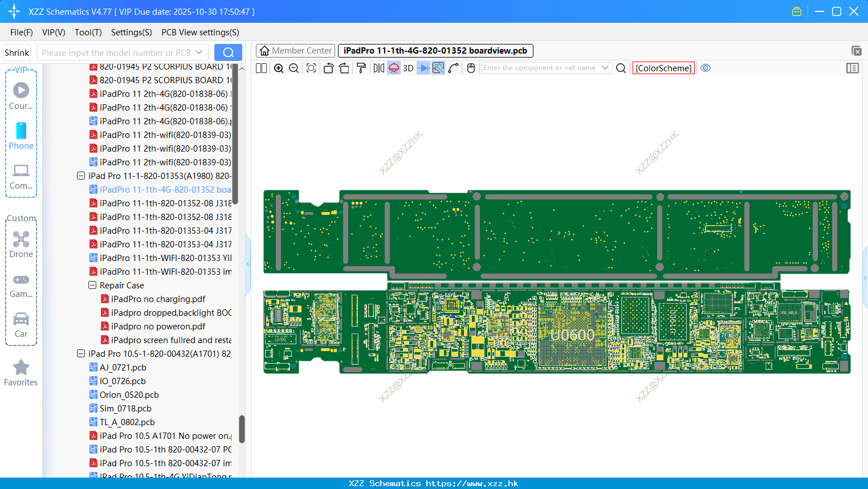Open the Courses sidebar icon
Image resolution: width=868 pixels, height=489 pixels.
(21, 96)
